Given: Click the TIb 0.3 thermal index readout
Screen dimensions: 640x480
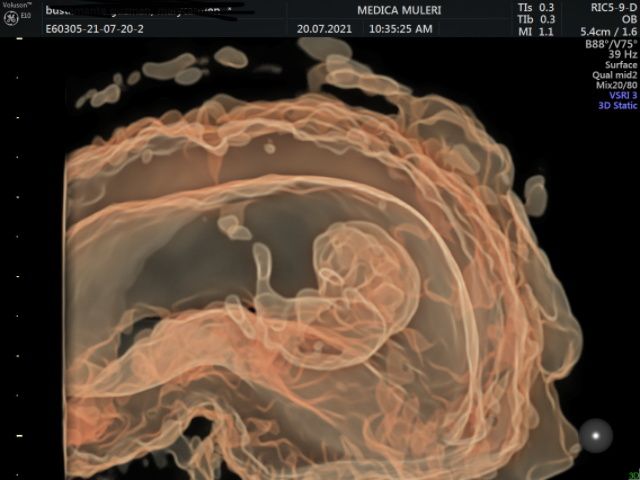Looking at the screenshot, I should 536,19.
